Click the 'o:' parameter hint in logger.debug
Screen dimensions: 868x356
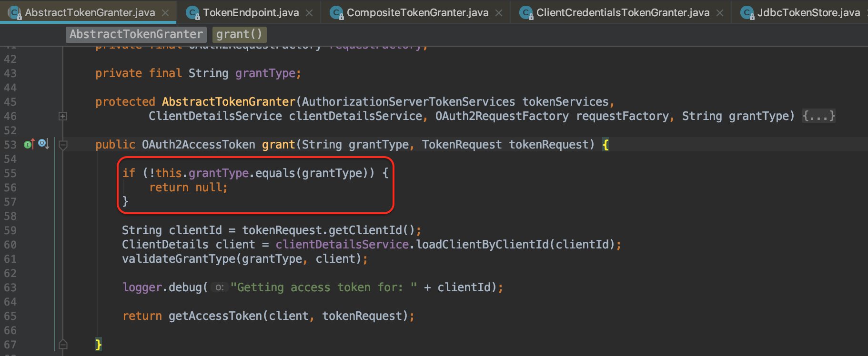pos(219,287)
